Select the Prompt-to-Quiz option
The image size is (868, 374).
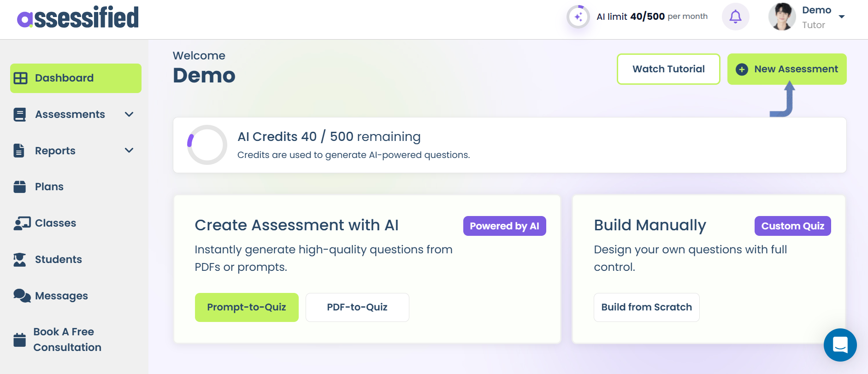pyautogui.click(x=247, y=307)
